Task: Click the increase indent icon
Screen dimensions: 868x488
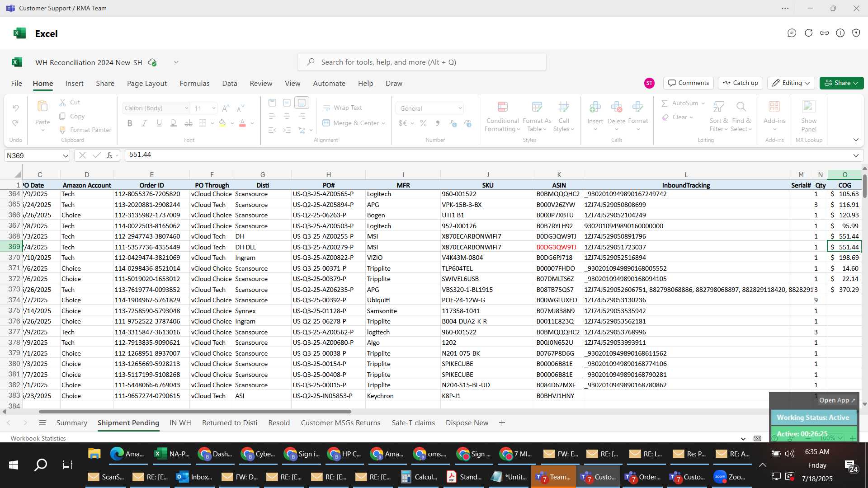Action: 287,130
